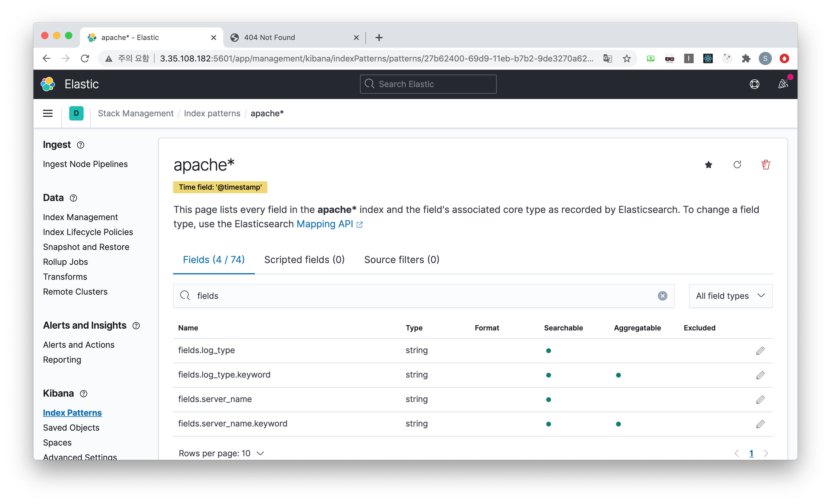Go to Stack Management breadcrumb
This screenshot has width=831, height=504.
tap(136, 113)
